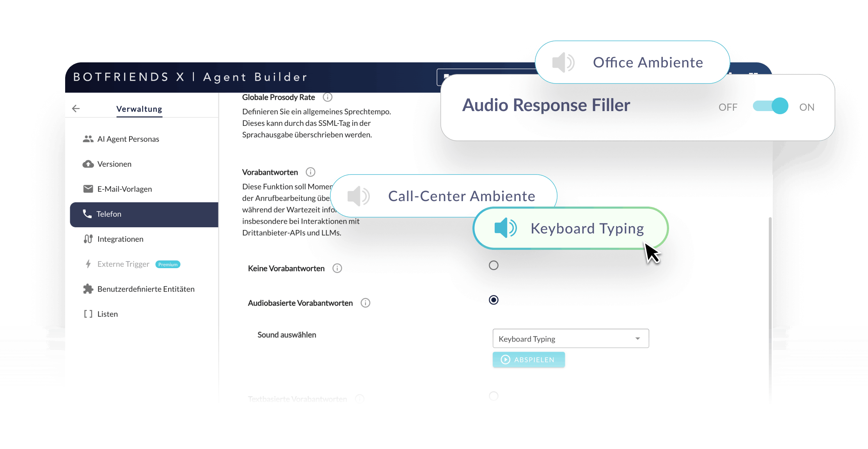Click the lightning icon beside Externe Trigger
This screenshot has height=449, width=868.
tap(88, 264)
